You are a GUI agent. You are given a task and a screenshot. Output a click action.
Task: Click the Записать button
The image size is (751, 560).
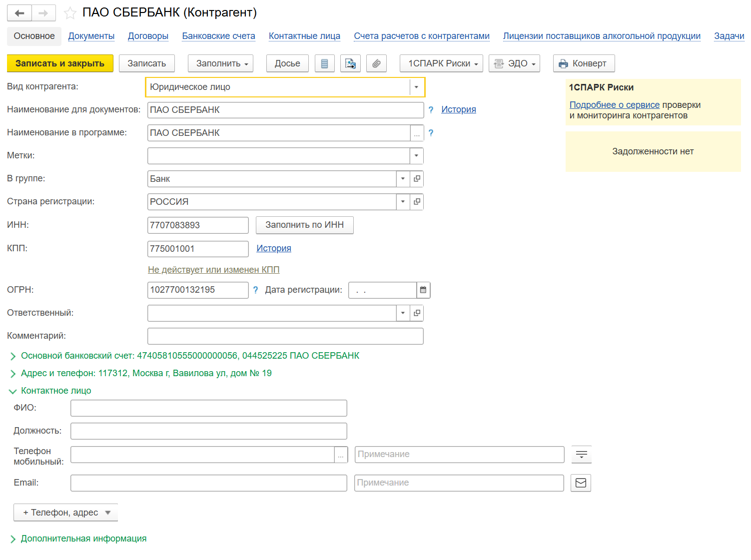coord(146,63)
